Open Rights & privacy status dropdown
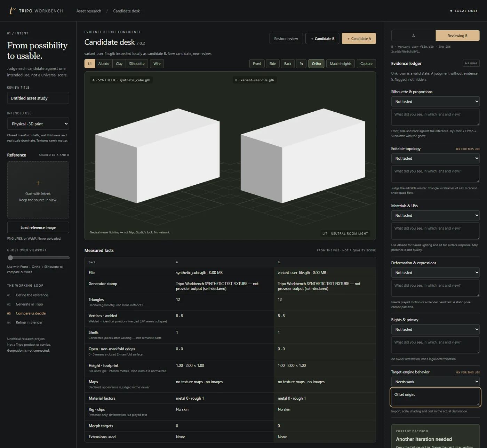Viewport: 487px width, 448px height. (x=436, y=329)
